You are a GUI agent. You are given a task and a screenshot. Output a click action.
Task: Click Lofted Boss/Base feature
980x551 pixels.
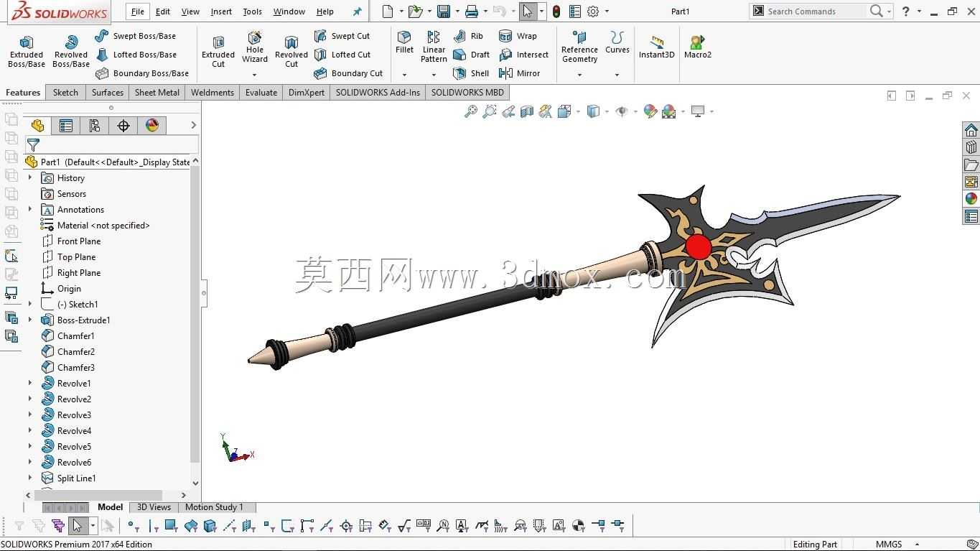[136, 55]
